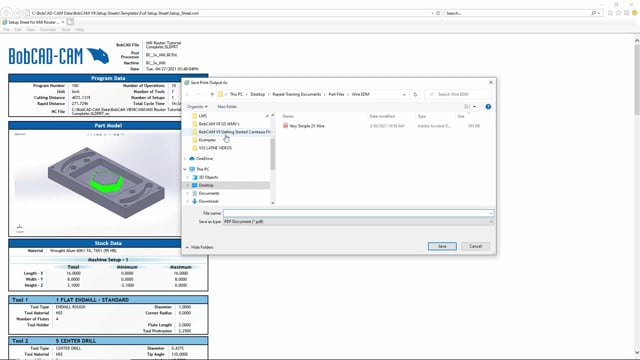Image resolution: width=640 pixels, height=360 pixels.
Task: Sort by the Name column header
Action: [x=288, y=116]
